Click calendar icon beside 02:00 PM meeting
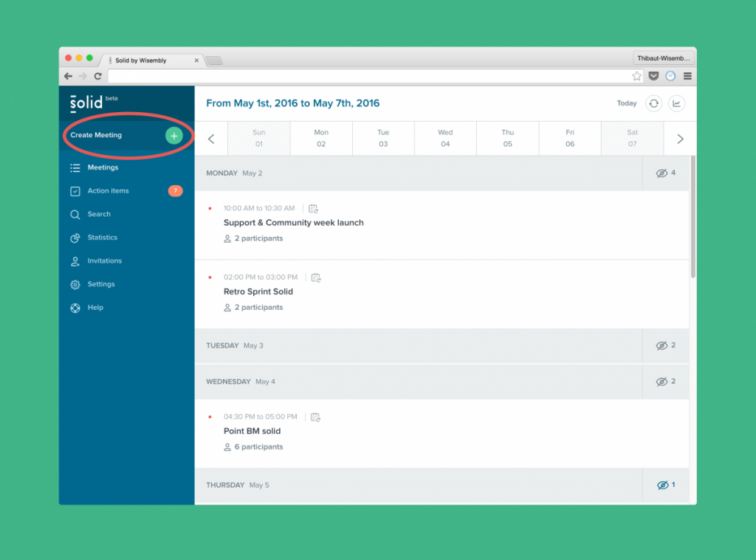 [316, 277]
